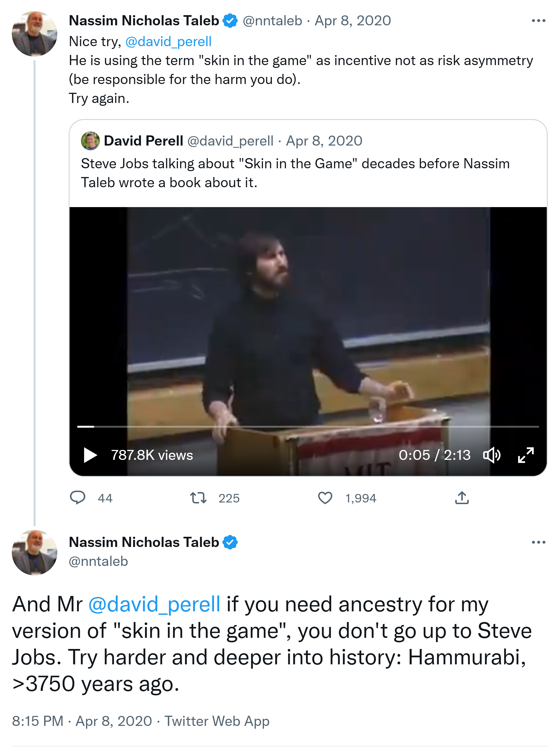Play the Steve Jobs video

click(x=90, y=455)
